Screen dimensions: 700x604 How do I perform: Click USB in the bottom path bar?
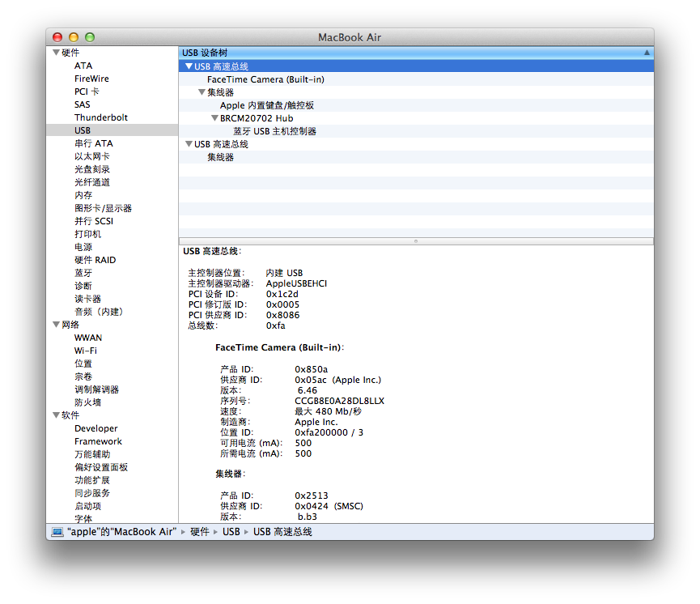[231, 532]
